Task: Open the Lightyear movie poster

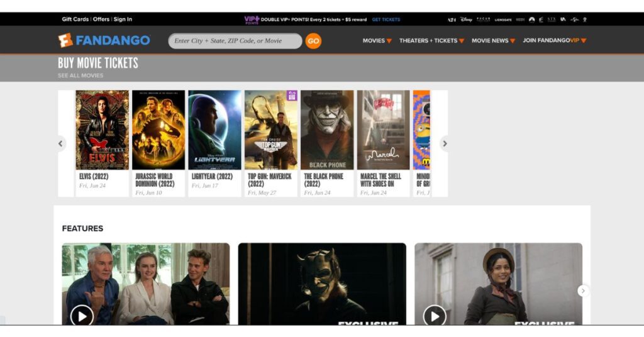Action: (x=215, y=130)
